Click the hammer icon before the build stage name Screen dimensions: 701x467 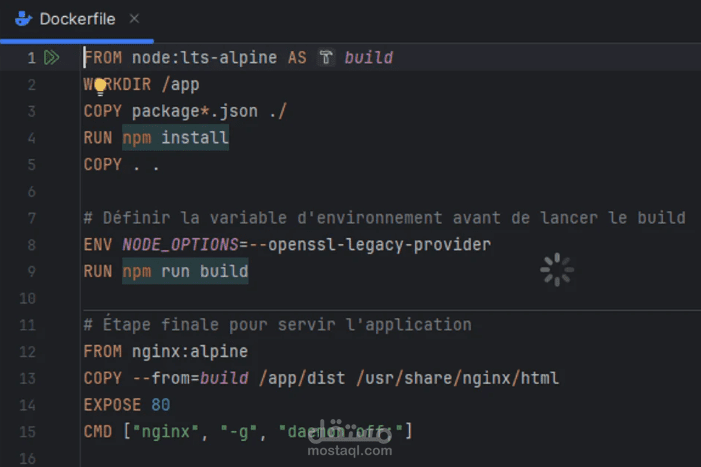[326, 57]
